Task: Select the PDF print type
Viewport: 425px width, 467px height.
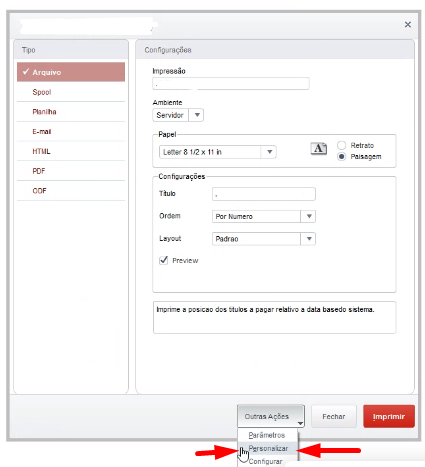Action: tap(71, 171)
